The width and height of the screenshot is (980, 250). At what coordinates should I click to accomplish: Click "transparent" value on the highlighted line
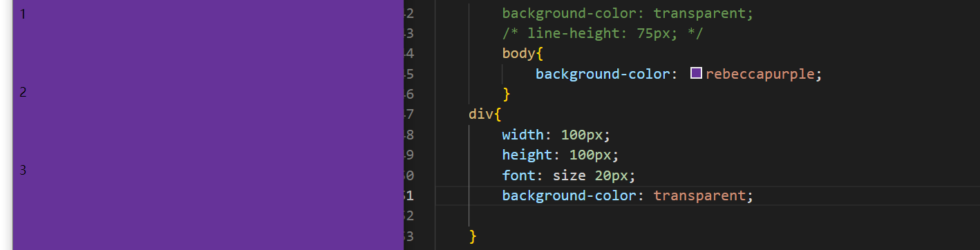(699, 195)
